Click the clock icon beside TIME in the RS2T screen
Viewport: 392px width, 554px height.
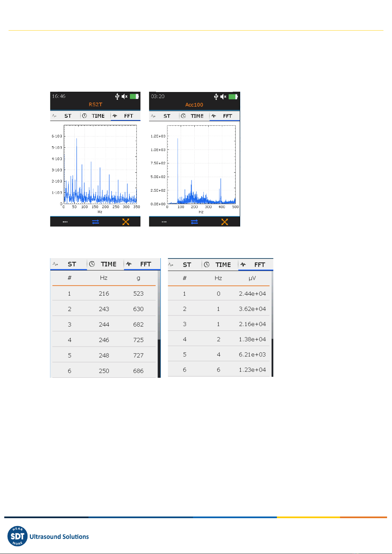(85, 116)
